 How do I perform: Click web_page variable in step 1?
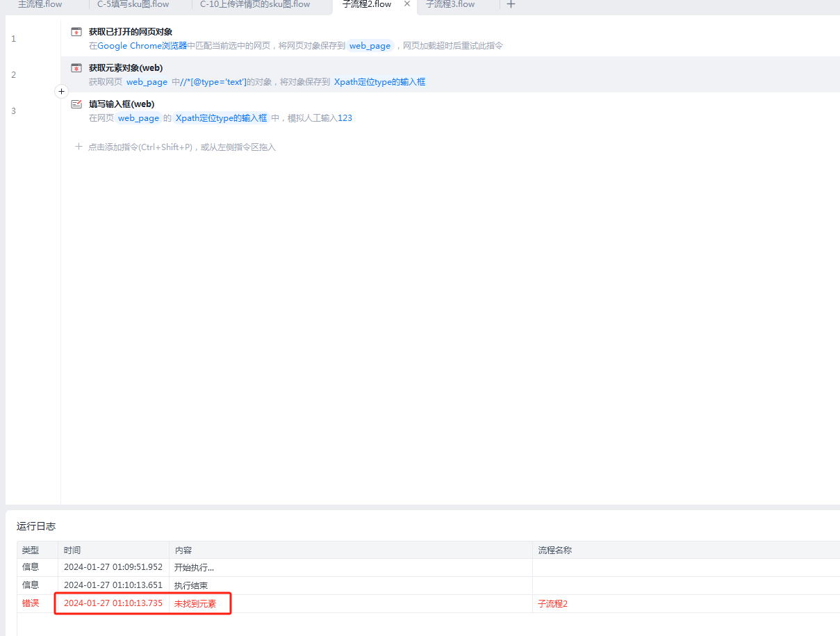(x=370, y=46)
